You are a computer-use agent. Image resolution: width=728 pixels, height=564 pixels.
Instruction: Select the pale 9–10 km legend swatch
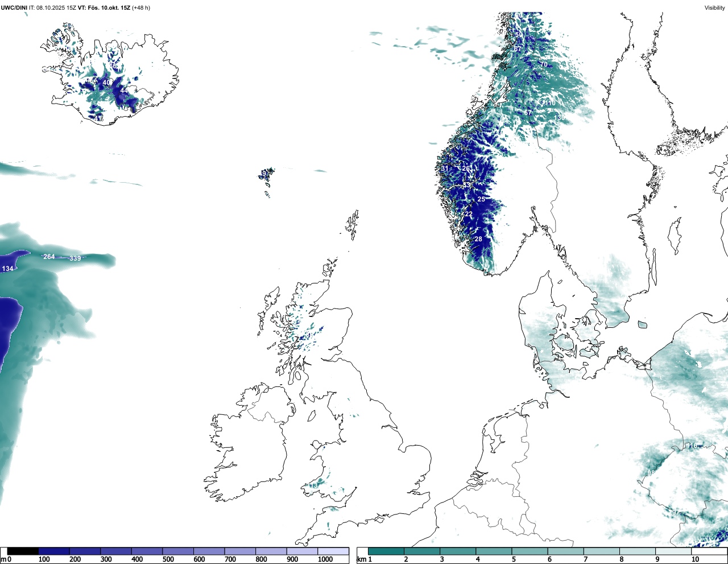coord(673,551)
